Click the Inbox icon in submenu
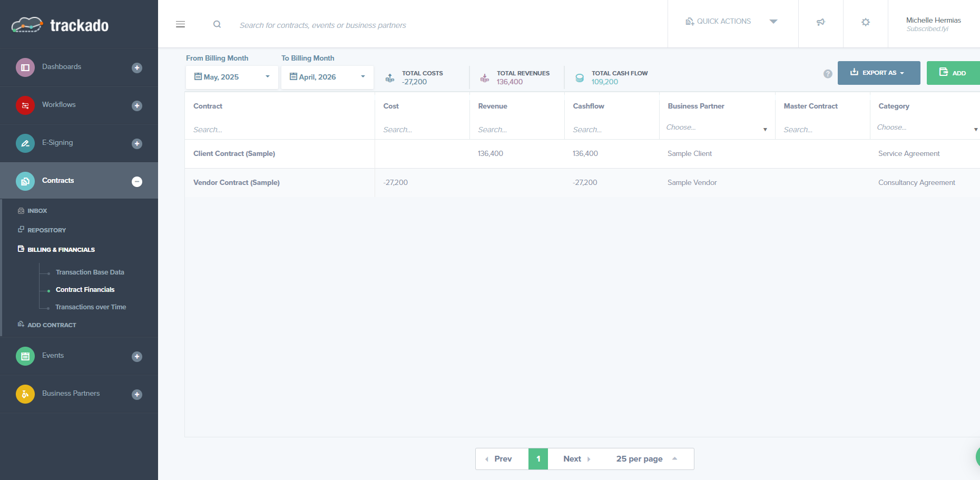The image size is (980, 480). 21,211
